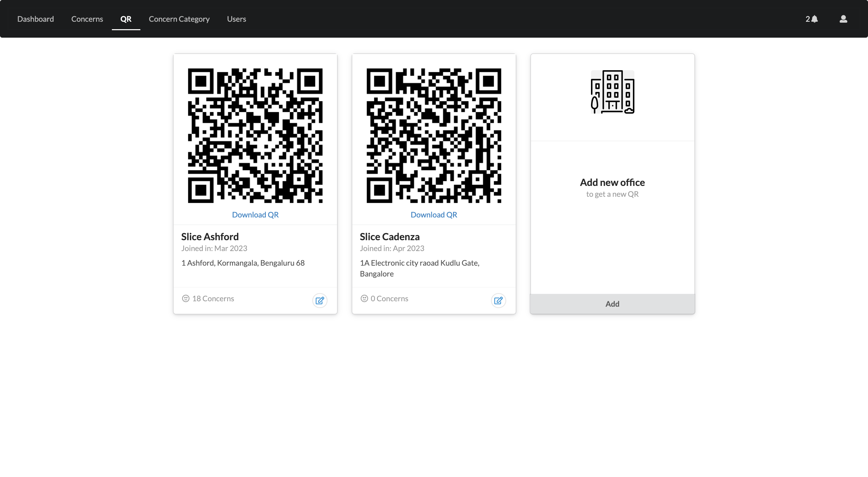Click 'Joined in: Mar 2023' text
Image resolution: width=868 pixels, height=477 pixels.
[214, 248]
